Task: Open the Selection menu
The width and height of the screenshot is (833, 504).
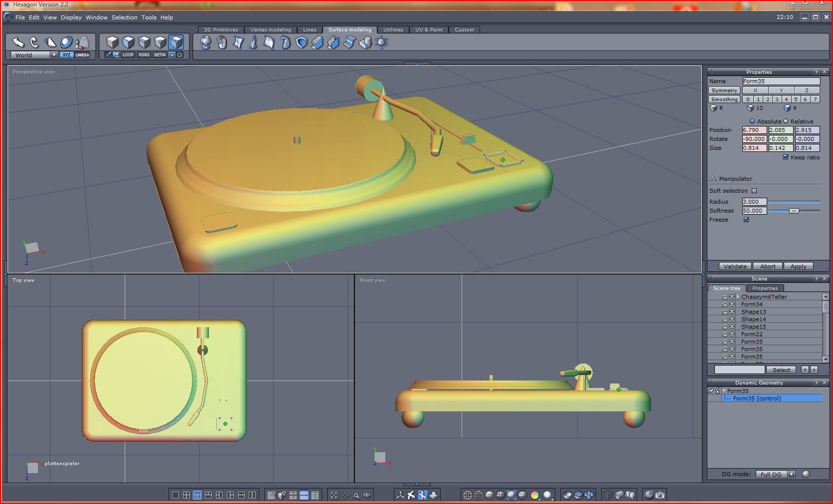Action: 124,17
